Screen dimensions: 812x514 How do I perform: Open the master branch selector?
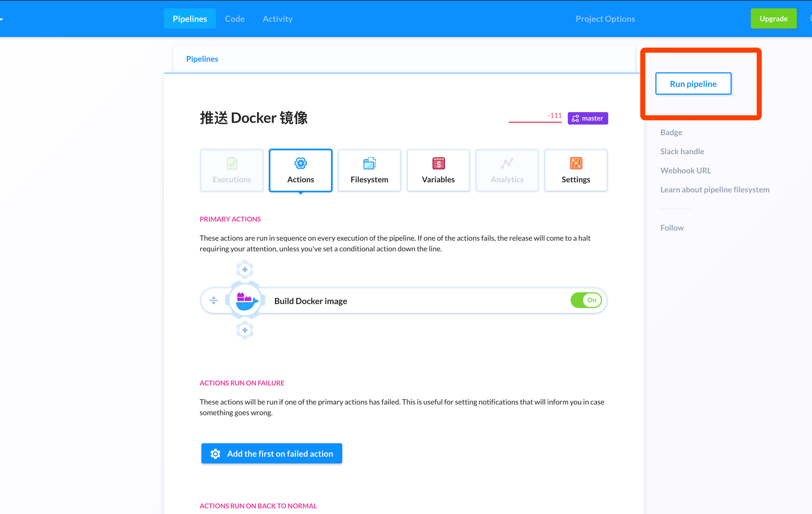click(587, 118)
